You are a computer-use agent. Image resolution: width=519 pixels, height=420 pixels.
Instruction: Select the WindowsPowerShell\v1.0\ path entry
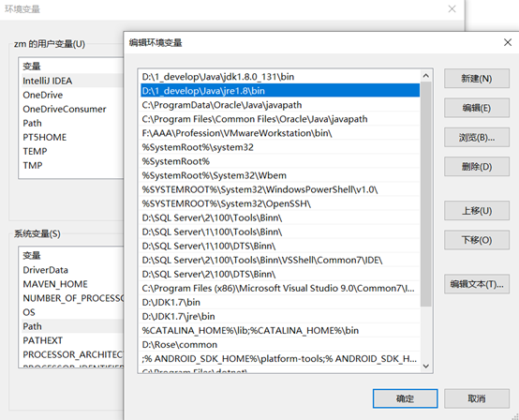(280, 189)
